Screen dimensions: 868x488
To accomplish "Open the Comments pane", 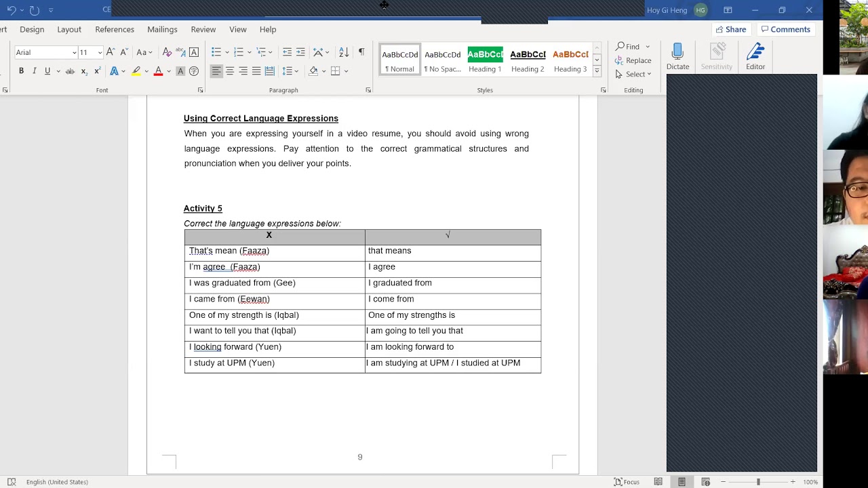I will (x=785, y=29).
